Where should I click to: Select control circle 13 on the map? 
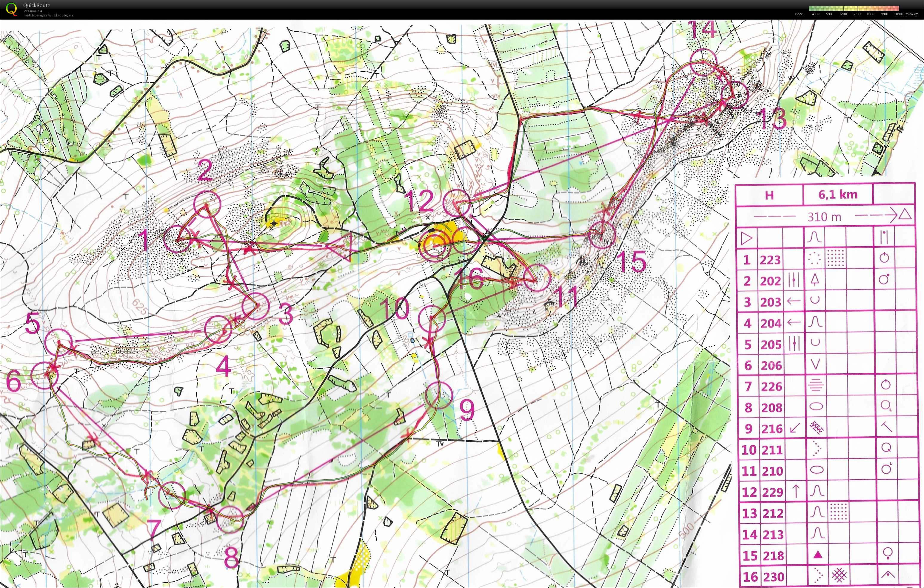pyautogui.click(x=735, y=94)
